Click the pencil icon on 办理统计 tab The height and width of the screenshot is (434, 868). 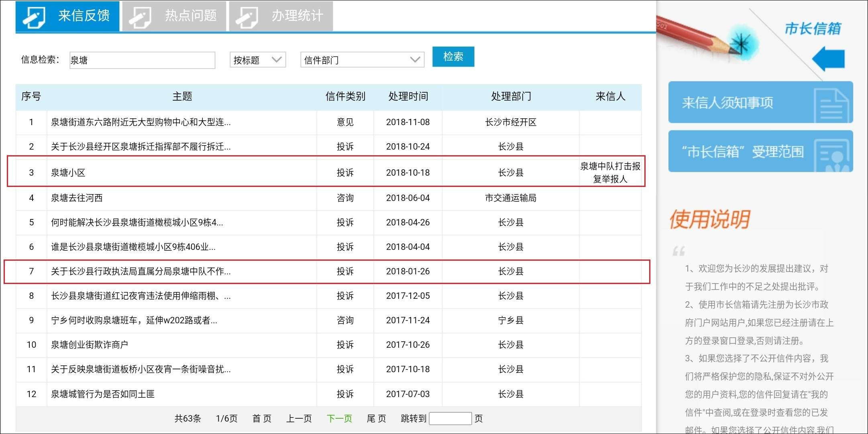click(x=247, y=17)
